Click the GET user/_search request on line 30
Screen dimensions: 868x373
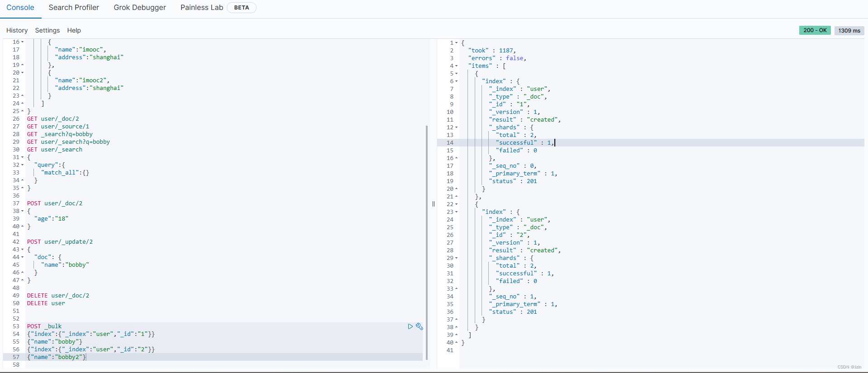55,150
